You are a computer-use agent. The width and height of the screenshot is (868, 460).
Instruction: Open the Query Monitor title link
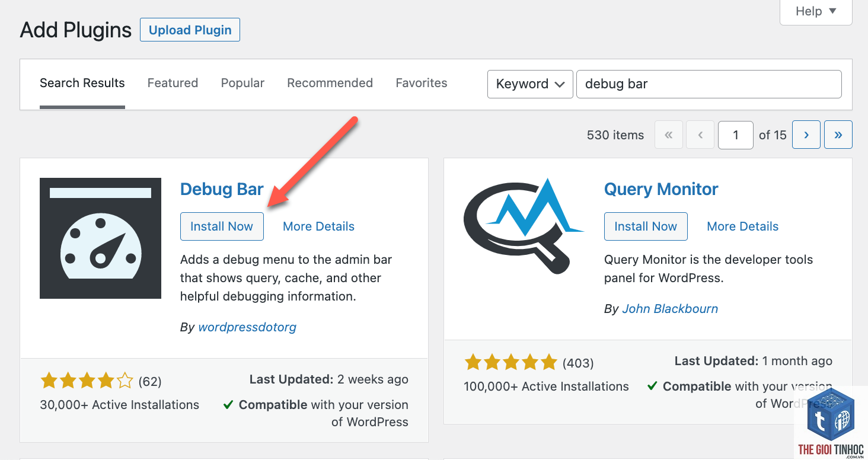point(661,189)
